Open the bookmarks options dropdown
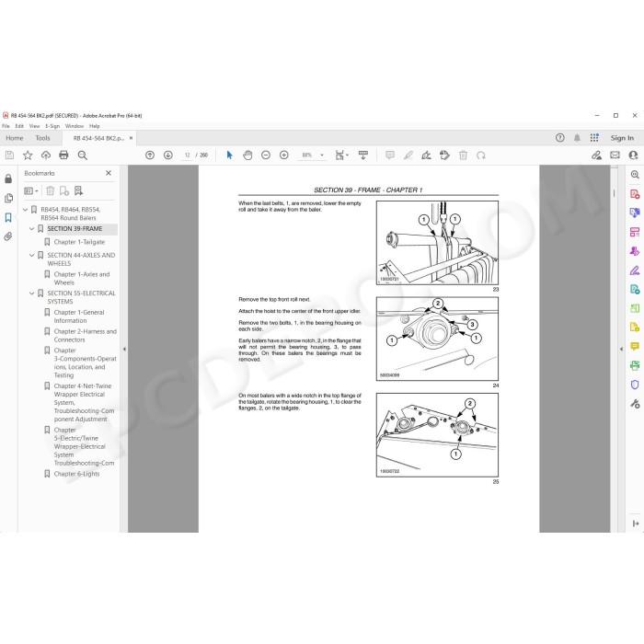 (31, 190)
